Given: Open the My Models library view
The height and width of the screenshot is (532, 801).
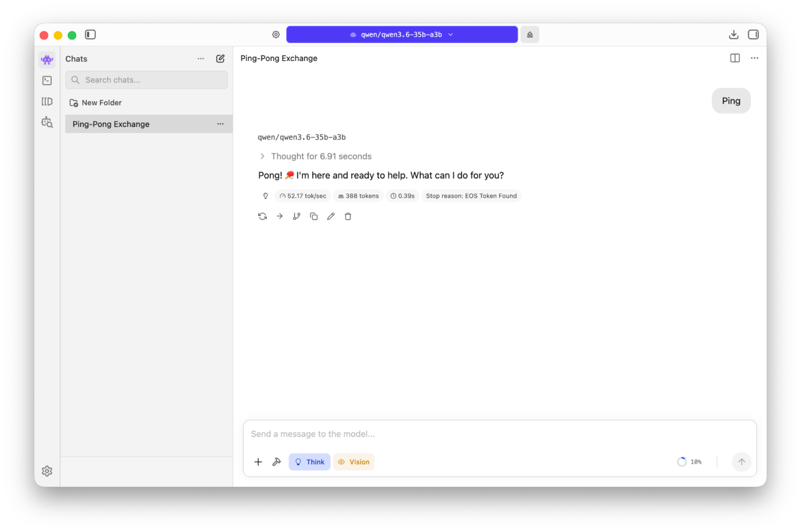Looking at the screenshot, I should tap(47, 101).
